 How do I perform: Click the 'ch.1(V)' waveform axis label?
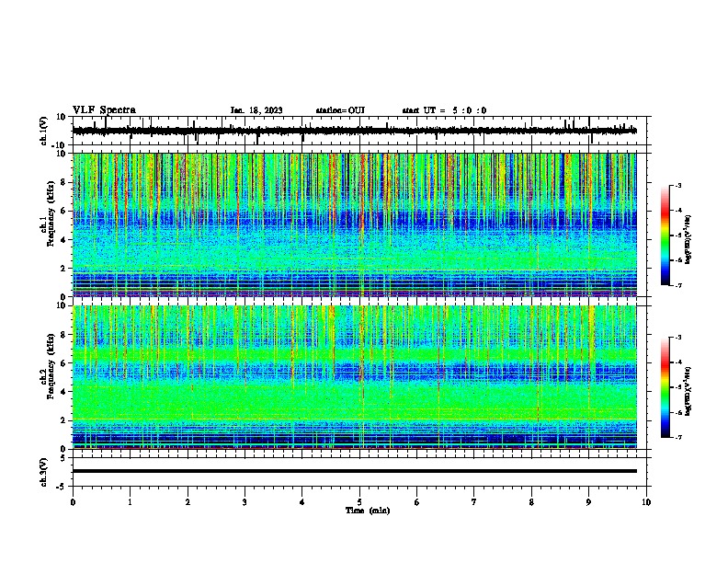click(44, 132)
